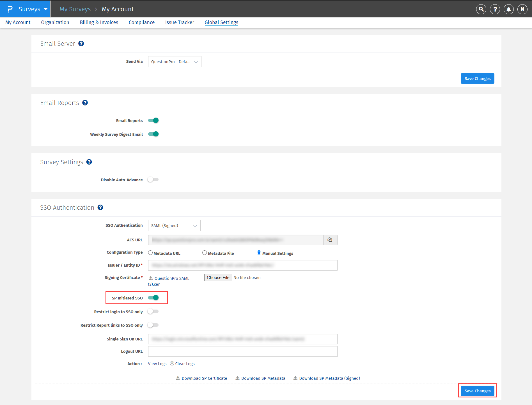Open the SSO Authentication SAML dropdown

tap(174, 226)
